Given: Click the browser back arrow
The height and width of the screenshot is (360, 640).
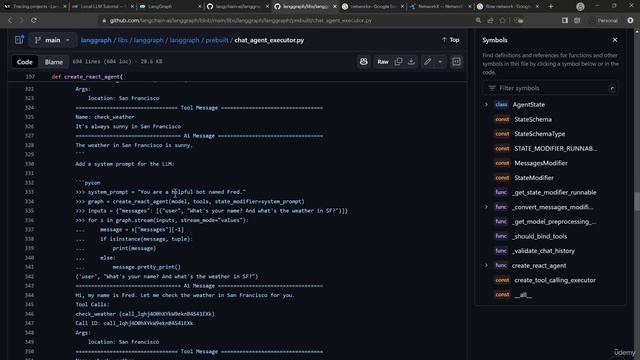Looking at the screenshot, I should [x=10, y=20].
